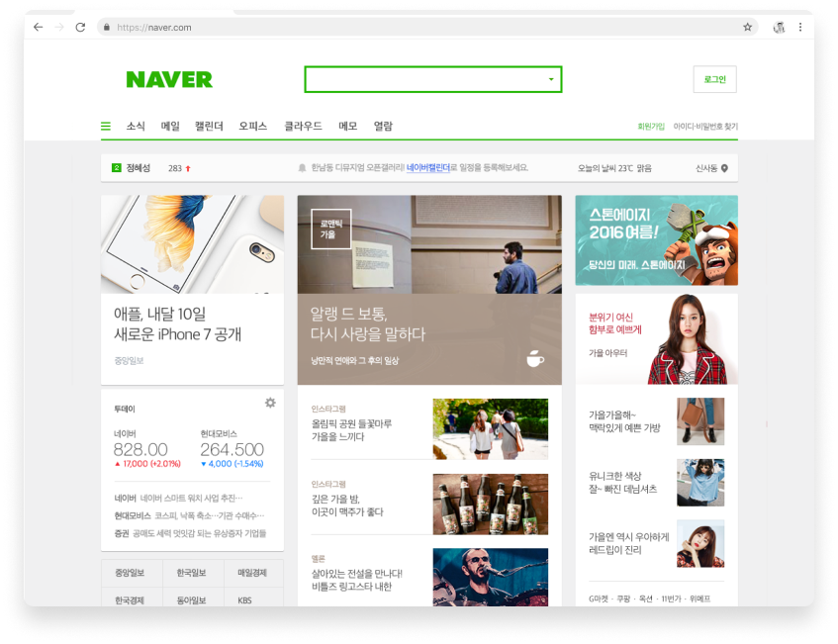The height and width of the screenshot is (644, 838).
Task: Open the beer bottles photo thumbnail
Action: 490,504
